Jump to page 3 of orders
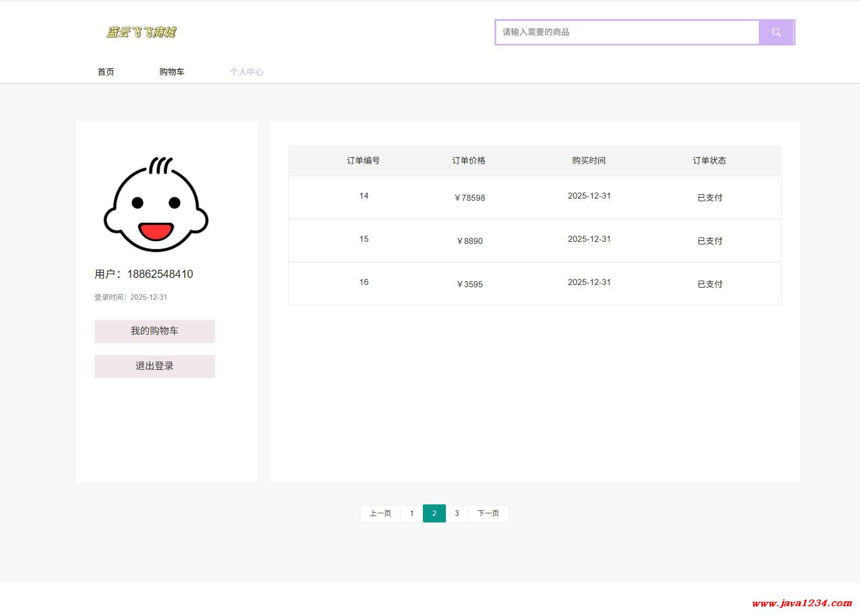The image size is (860, 616). 457,513
